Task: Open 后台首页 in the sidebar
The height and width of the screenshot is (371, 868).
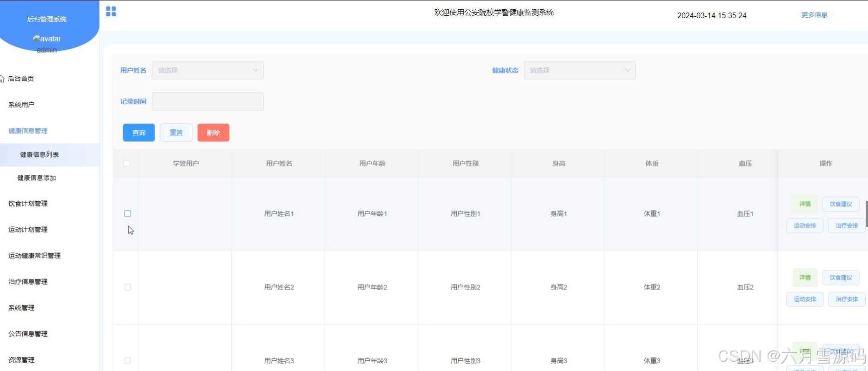Action: (21, 79)
